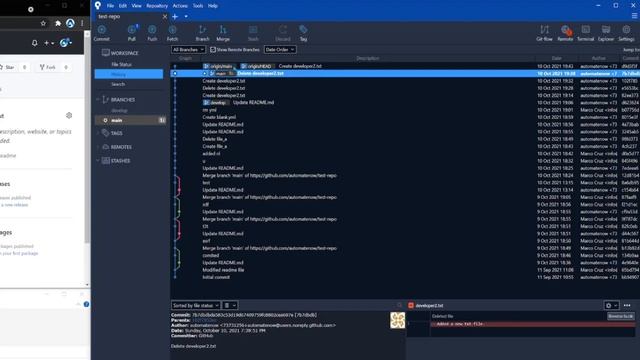The height and width of the screenshot is (360, 640).
Task: Open the All Branches dropdown
Action: (x=188, y=49)
